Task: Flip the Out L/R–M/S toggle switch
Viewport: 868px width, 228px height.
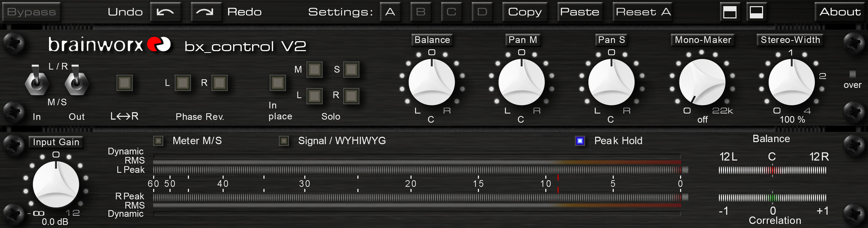Action: point(77,80)
